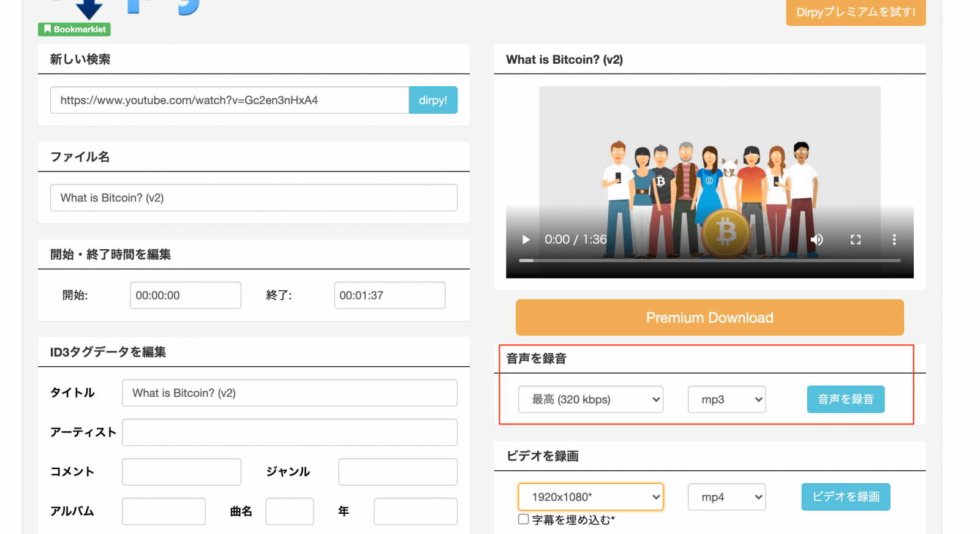Click the Dirpyプレミアムを試す! button

(x=856, y=12)
